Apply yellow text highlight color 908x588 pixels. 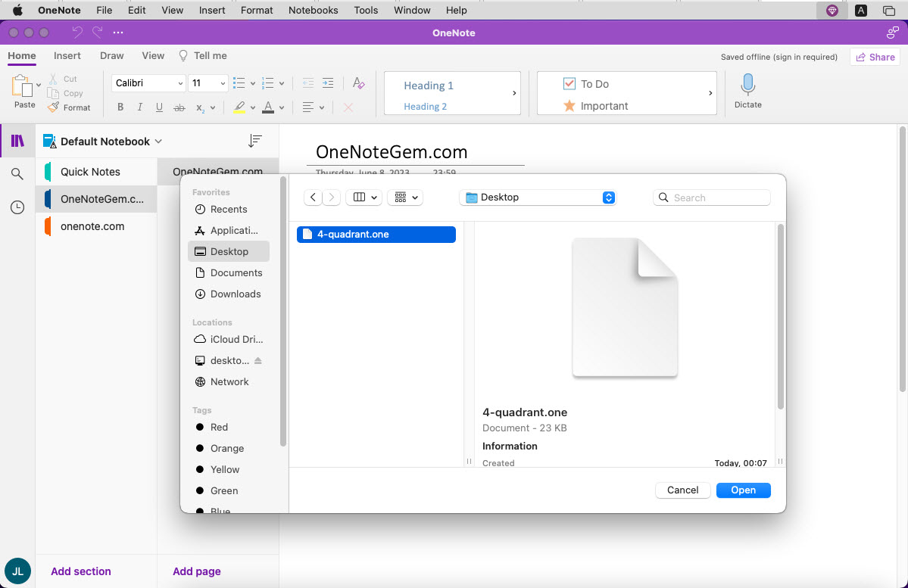pyautogui.click(x=239, y=107)
